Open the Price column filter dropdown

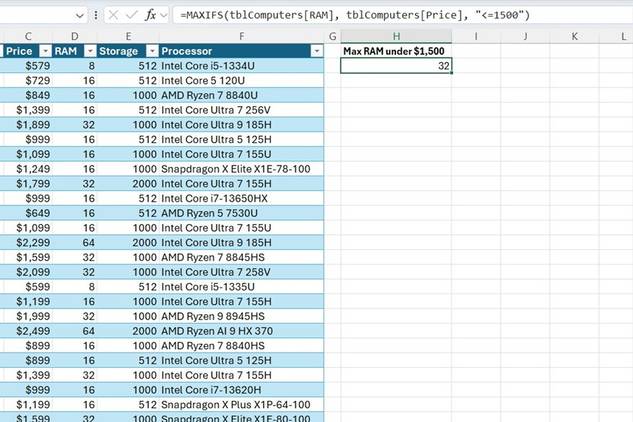coord(45,51)
